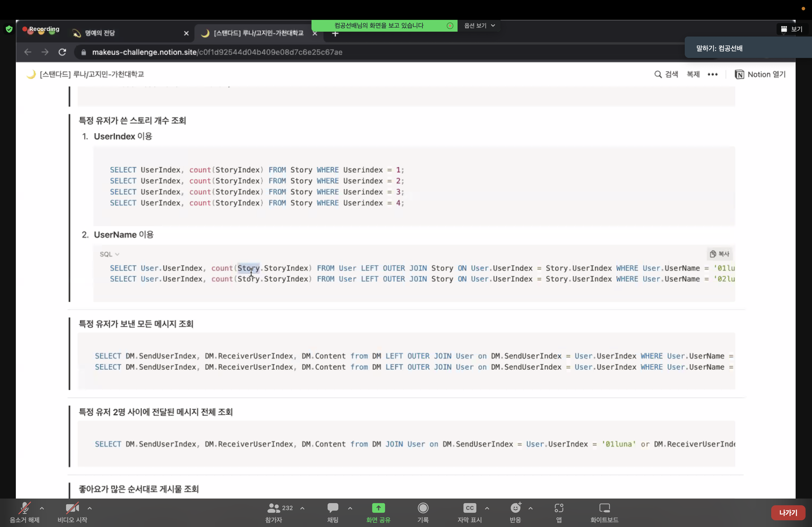Screen dimensions: 812x527
Task: Click the query line ending Userindex = 2
Action: pyautogui.click(x=257, y=181)
